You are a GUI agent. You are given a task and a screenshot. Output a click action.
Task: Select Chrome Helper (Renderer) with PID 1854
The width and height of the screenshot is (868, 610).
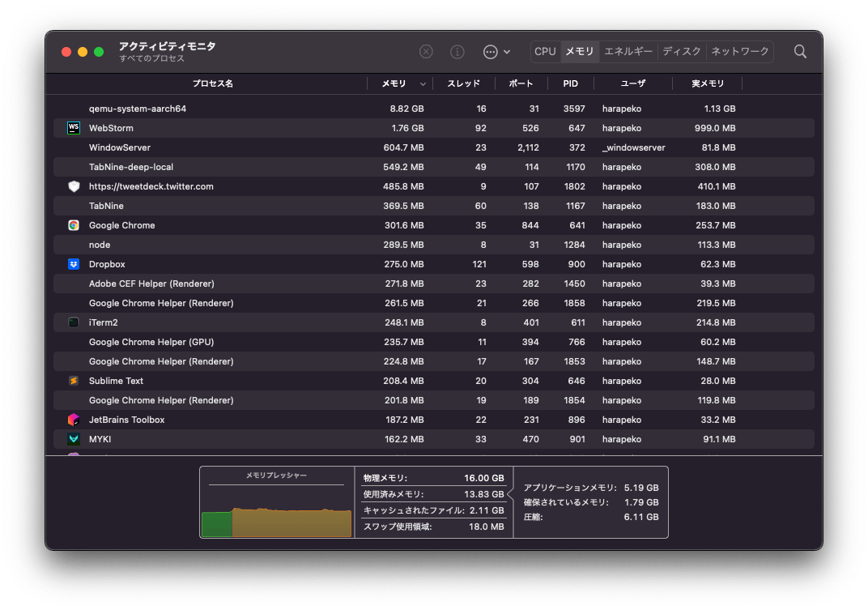tap(161, 400)
